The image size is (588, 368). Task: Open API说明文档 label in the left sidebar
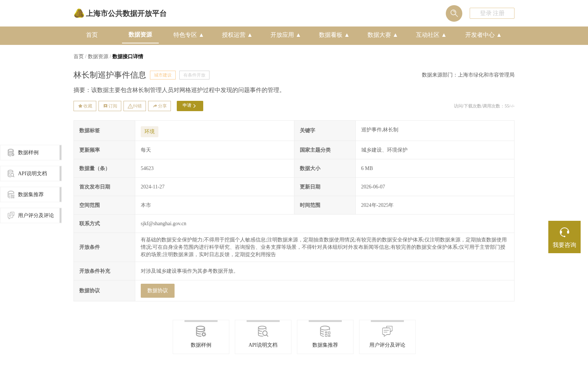tap(32, 174)
